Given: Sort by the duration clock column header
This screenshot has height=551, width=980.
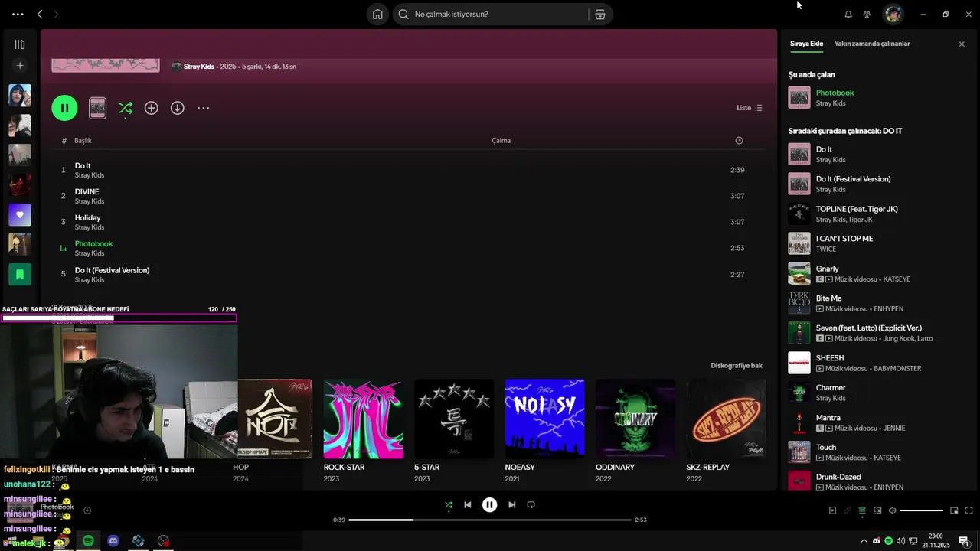Looking at the screenshot, I should (739, 140).
